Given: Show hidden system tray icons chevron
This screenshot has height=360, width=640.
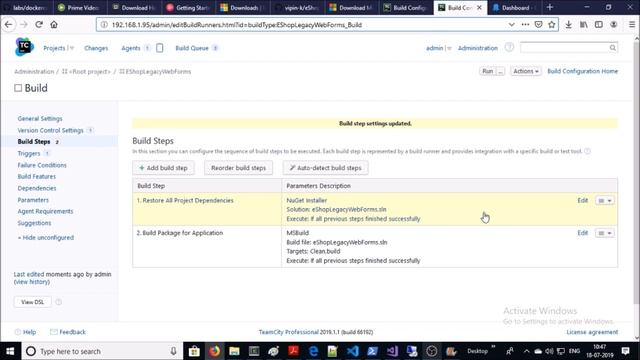Looking at the screenshot, I should click(527, 351).
